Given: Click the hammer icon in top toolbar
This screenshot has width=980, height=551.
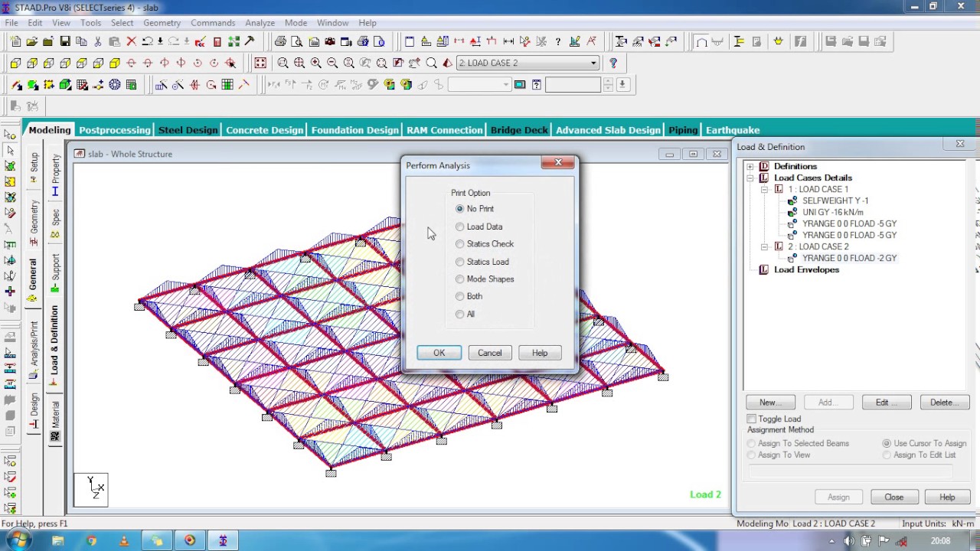Looking at the screenshot, I should tap(250, 41).
